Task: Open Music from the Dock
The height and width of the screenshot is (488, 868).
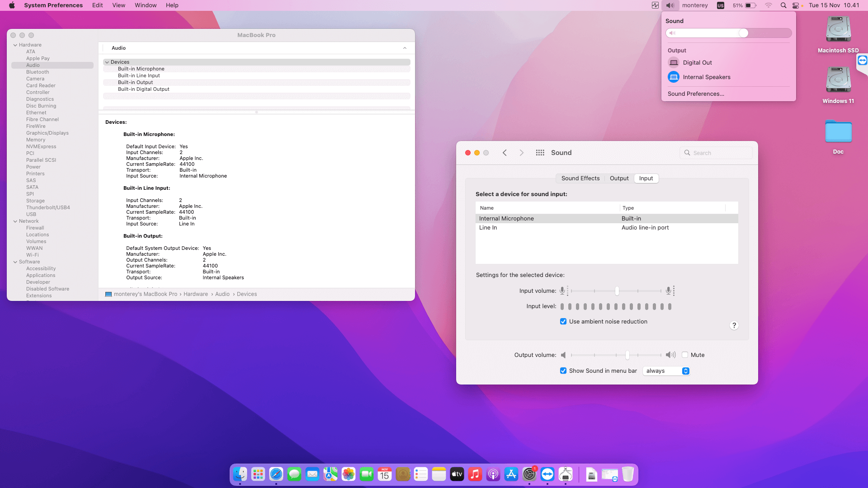Action: point(475,474)
